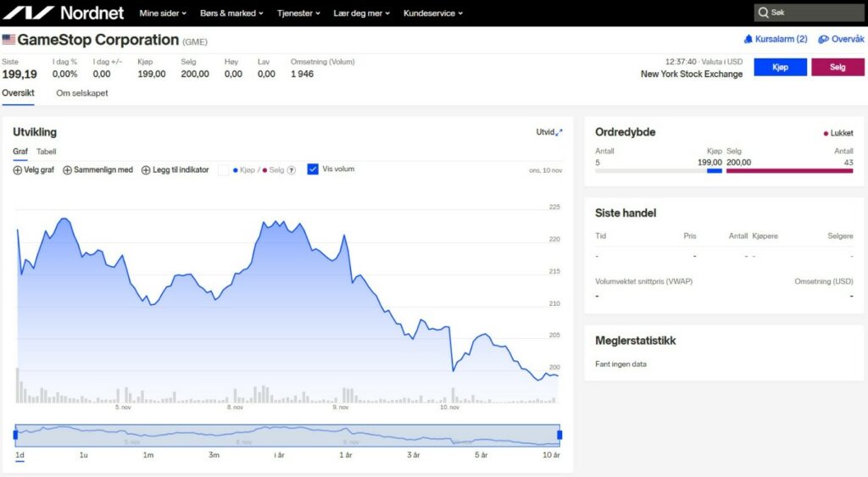Click Legg til indikator option

pyautogui.click(x=175, y=170)
